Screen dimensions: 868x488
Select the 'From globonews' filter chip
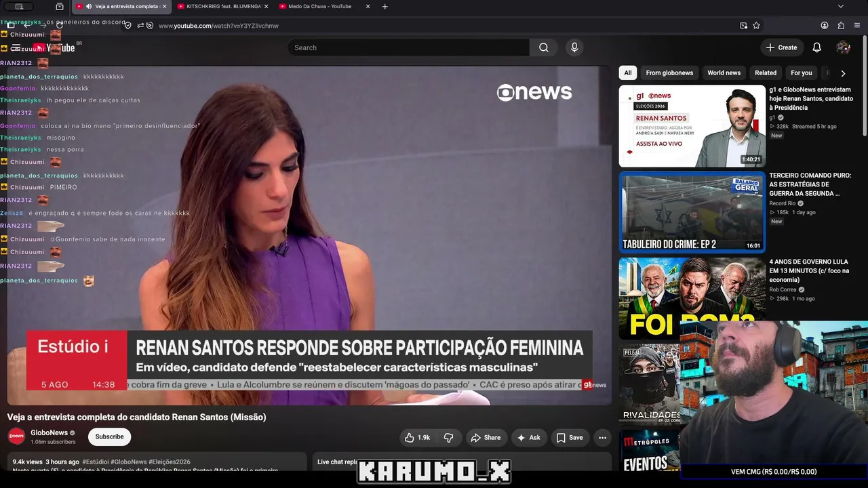669,73
